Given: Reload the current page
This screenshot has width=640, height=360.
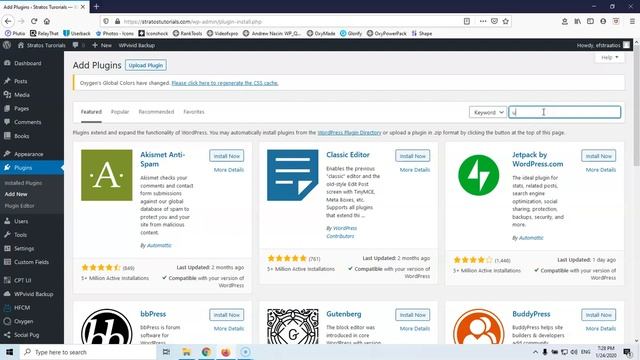Looking at the screenshot, I should pyautogui.click(x=34, y=21).
